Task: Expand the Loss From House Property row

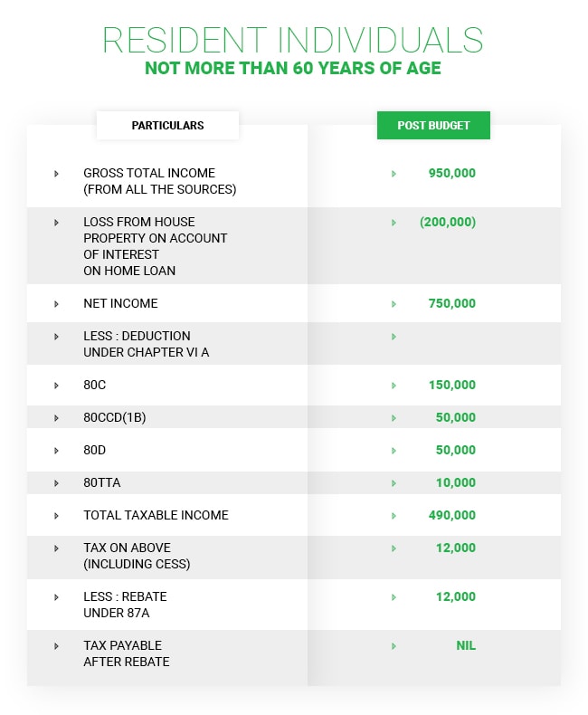Action: (56, 222)
